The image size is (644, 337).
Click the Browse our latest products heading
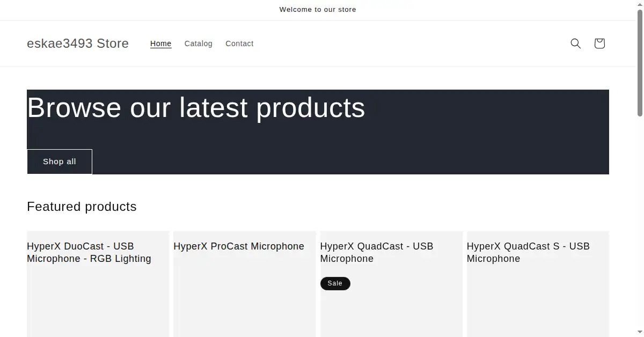196,107
